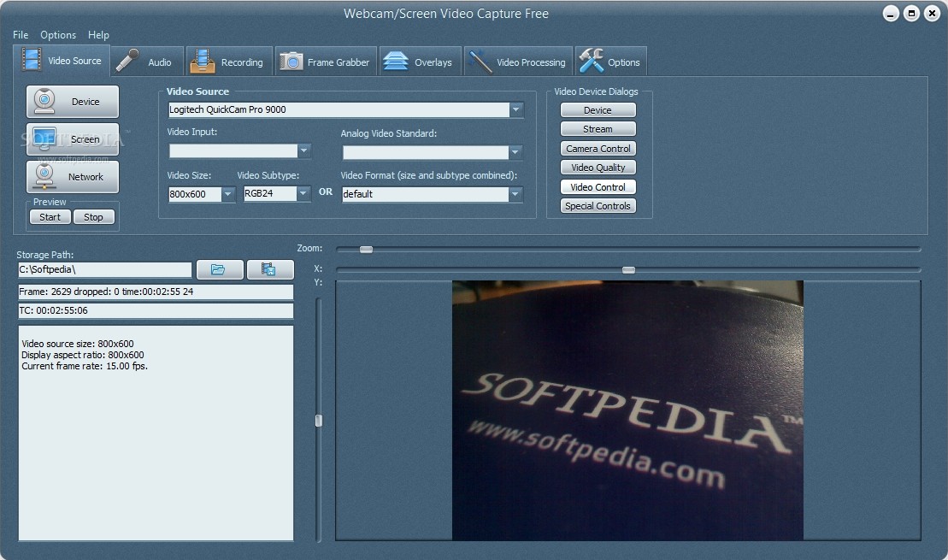948x560 pixels.
Task: Click the Zoom slider handle
Action: tap(367, 249)
